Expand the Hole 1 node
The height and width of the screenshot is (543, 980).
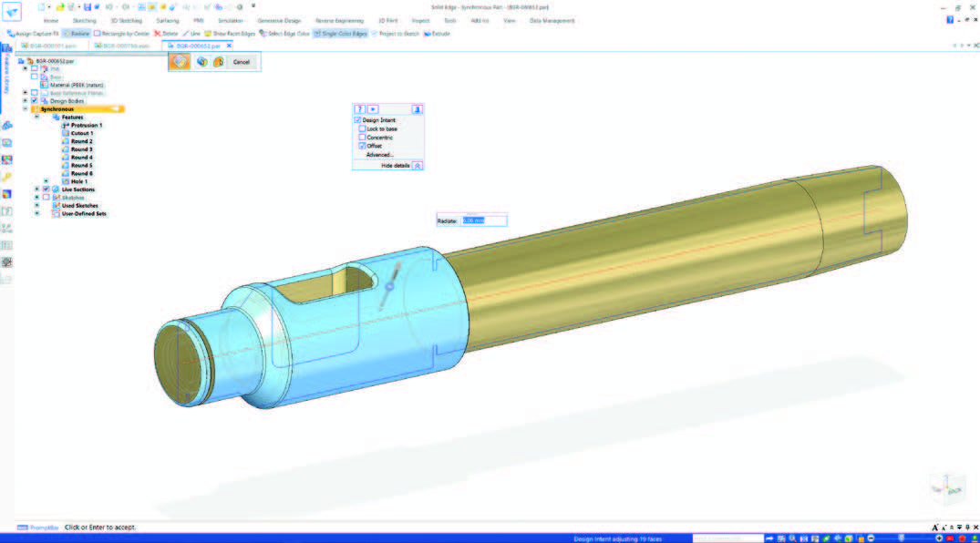click(46, 181)
